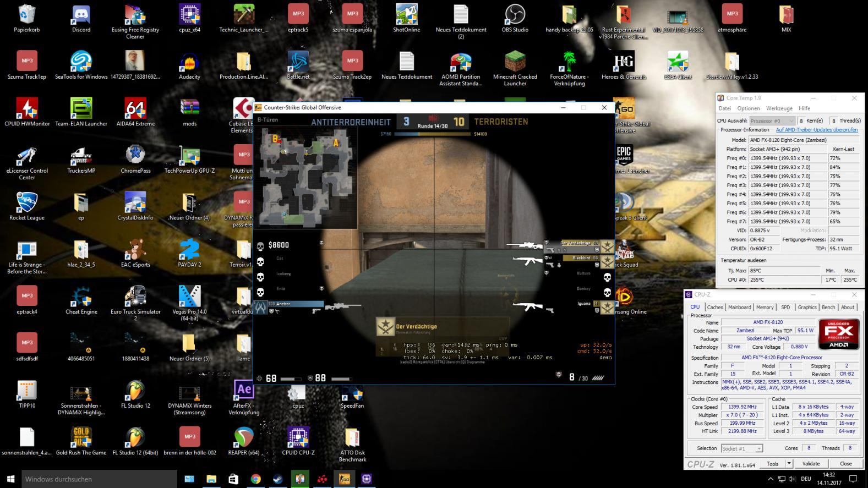Viewport: 868px width, 488px height.
Task: Open the Team-ELAN Launcher desktop icon
Action: [x=81, y=112]
